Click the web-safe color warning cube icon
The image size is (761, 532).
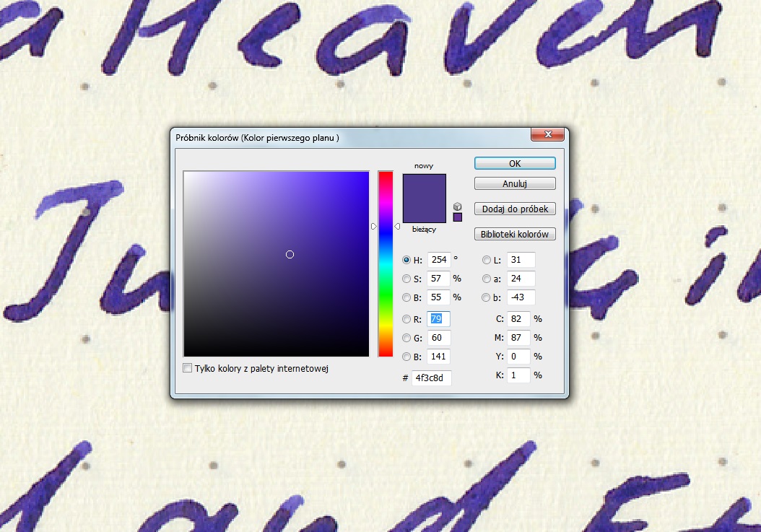[x=458, y=206]
